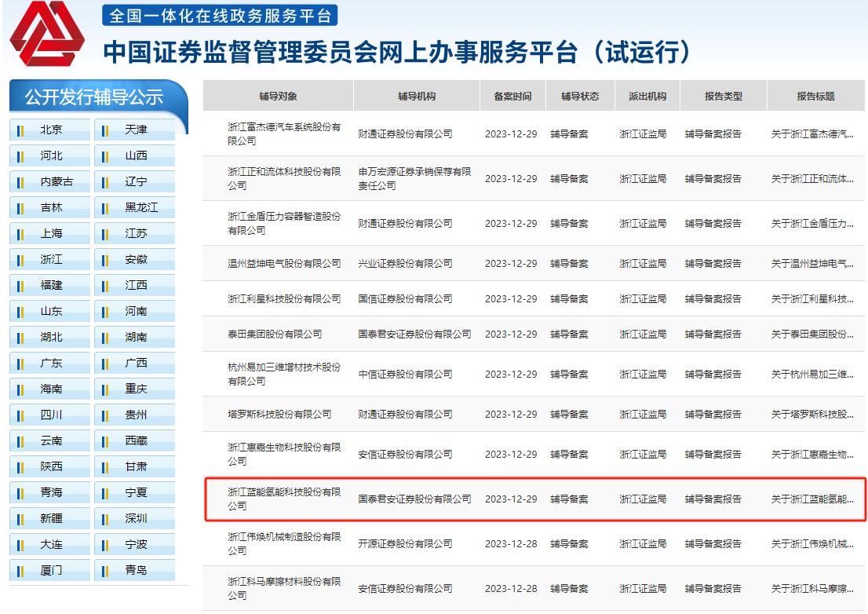
Task: Select the 青岛 region
Action: [134, 570]
